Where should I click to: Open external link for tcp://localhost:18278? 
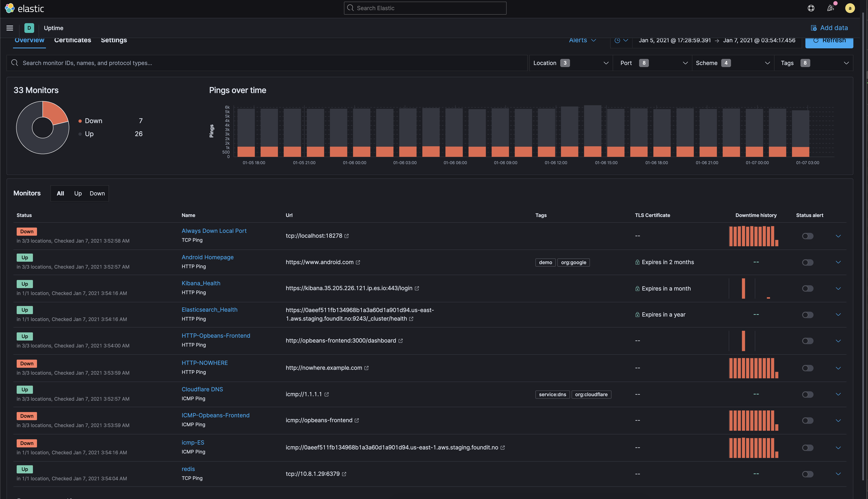click(x=347, y=236)
